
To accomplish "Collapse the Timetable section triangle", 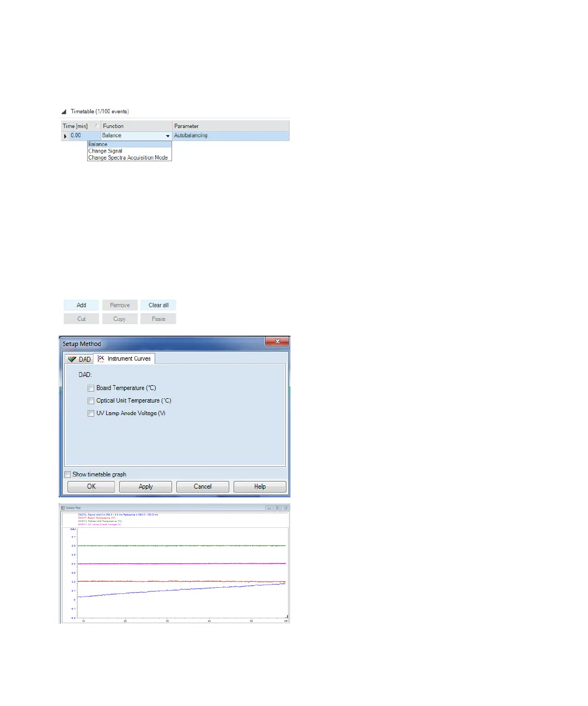I will 64,112.
